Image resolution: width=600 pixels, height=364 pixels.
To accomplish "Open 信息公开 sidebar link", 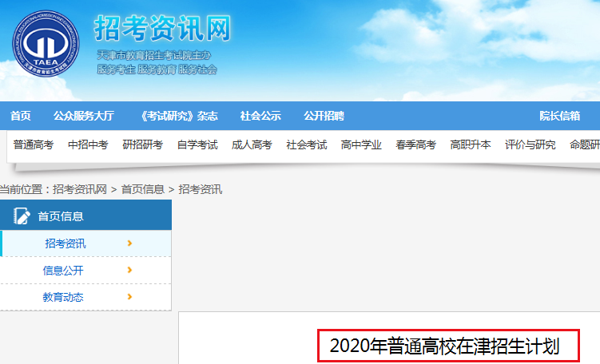I will [63, 271].
